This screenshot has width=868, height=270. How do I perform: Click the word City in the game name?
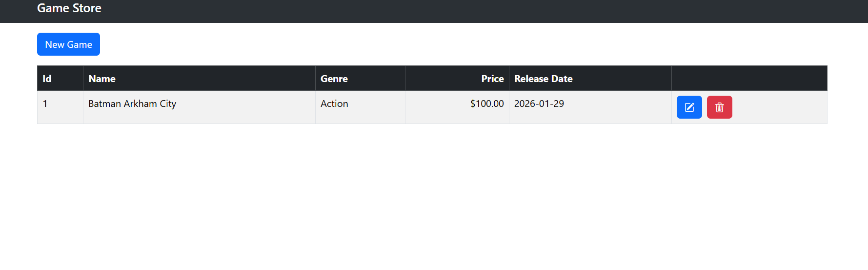pos(168,104)
